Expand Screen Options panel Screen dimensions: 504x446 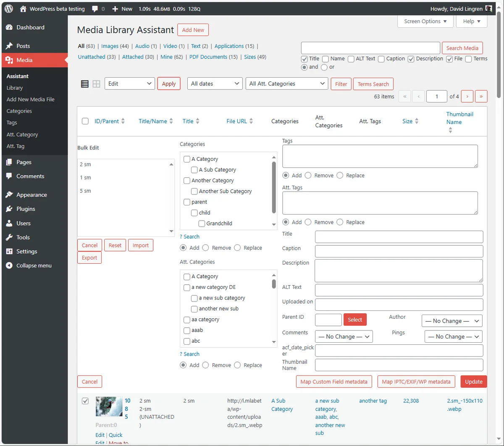coord(425,21)
